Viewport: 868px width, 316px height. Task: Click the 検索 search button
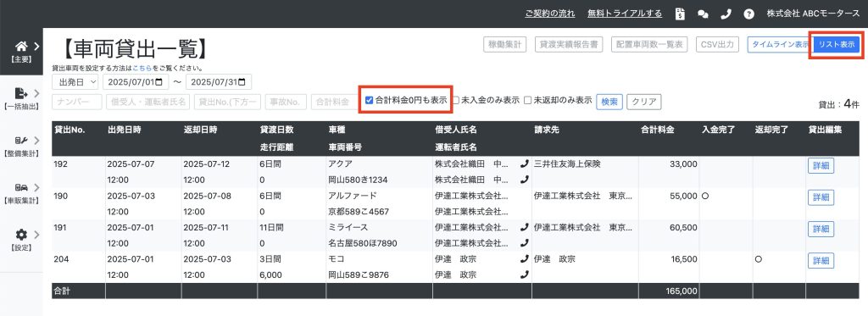click(609, 102)
